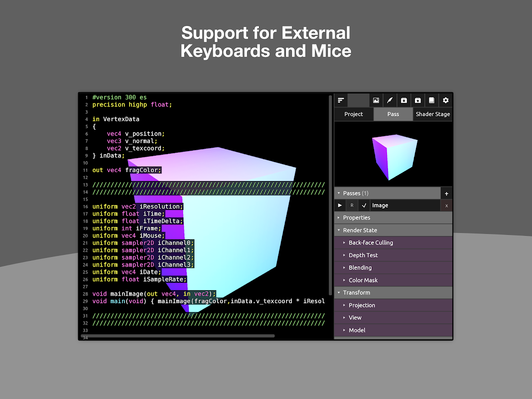Expand Back-face Culling settings
Viewport: 532px width, 399px height.
(x=393, y=243)
